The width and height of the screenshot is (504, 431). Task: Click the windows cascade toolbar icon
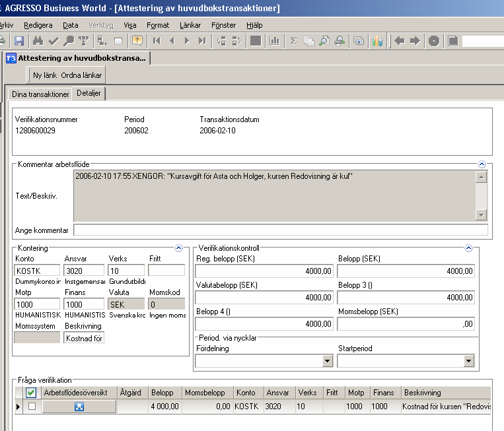point(359,41)
